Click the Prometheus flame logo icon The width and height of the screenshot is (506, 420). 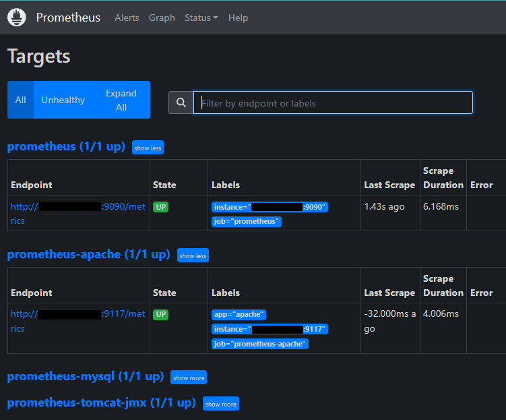(x=16, y=18)
